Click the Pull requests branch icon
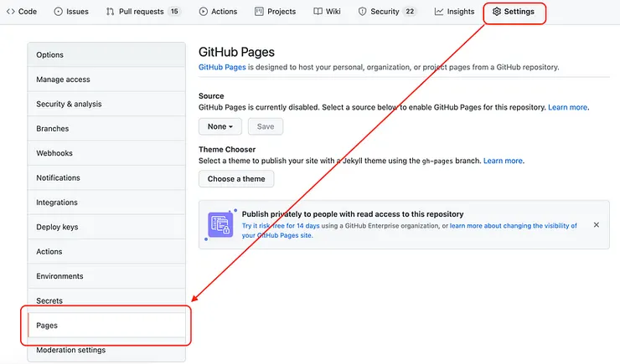Image resolution: width=620 pixels, height=364 pixels. pyautogui.click(x=111, y=12)
